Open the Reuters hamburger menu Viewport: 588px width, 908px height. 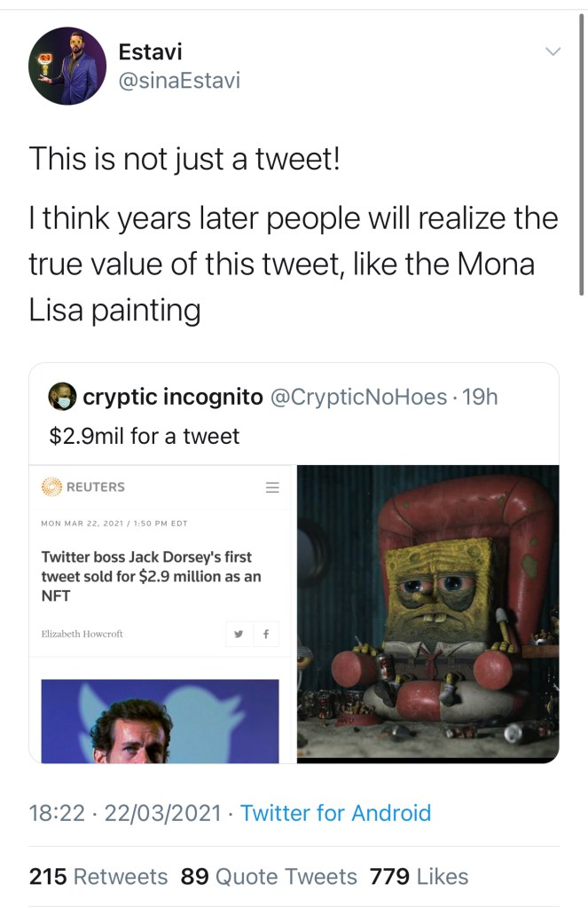(x=272, y=487)
